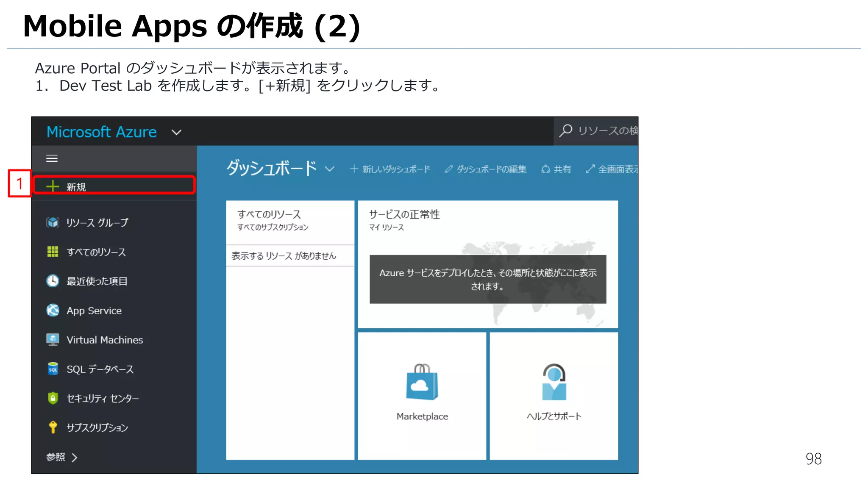
Task: Click the 全画面表示 expand arrows icon
Action: (590, 169)
